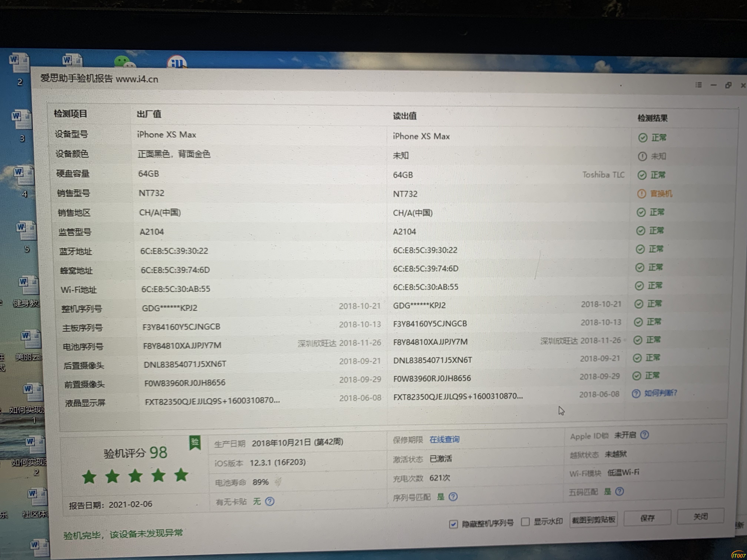Image resolution: width=747 pixels, height=560 pixels.
Task: Click the 爱思助手验机报告 window title
Action: [99, 79]
